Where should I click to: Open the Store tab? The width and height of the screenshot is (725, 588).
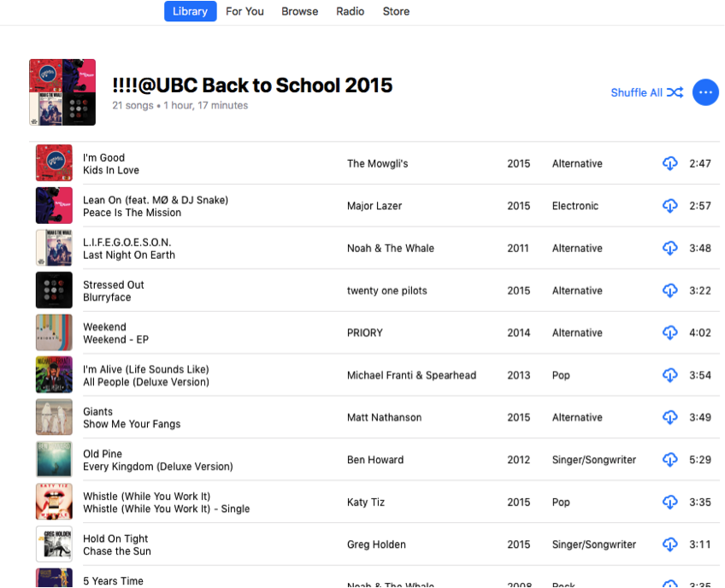pos(396,11)
